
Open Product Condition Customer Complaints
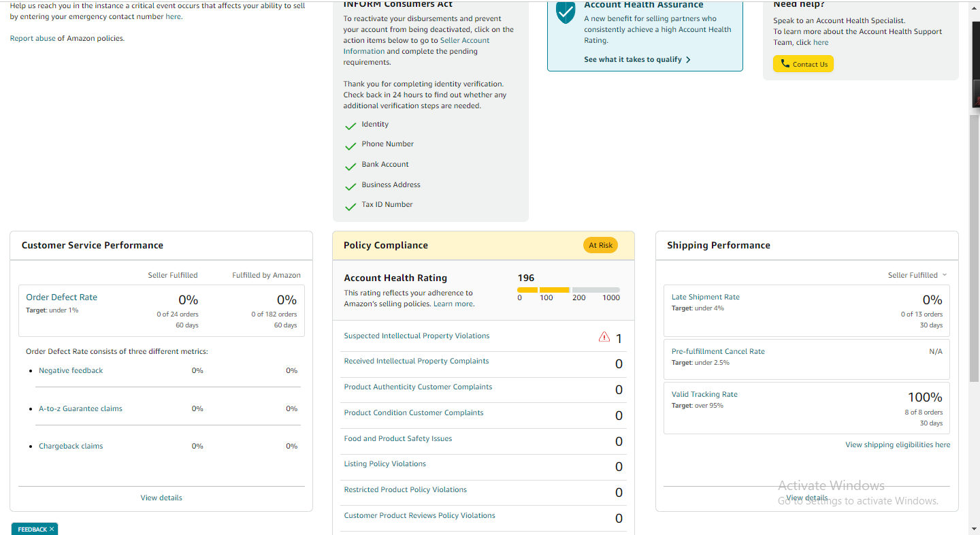point(414,412)
